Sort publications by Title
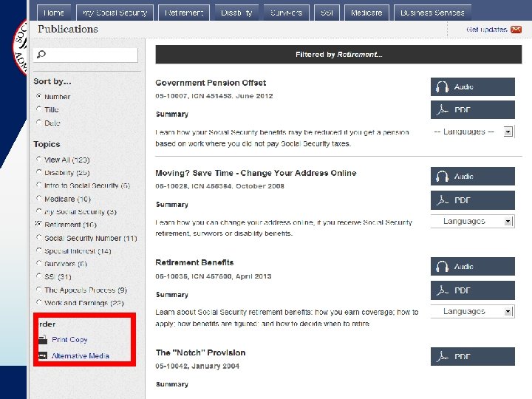Viewport: 532px width, 399px height. [39, 109]
